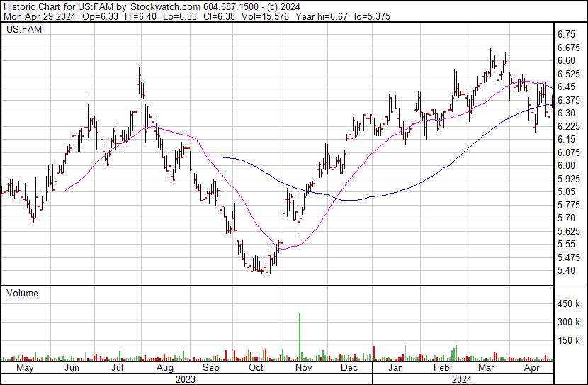Image resolution: width=588 pixels, height=385 pixels.
Task: Click the 6.00 price axis label
Action: click(566, 166)
